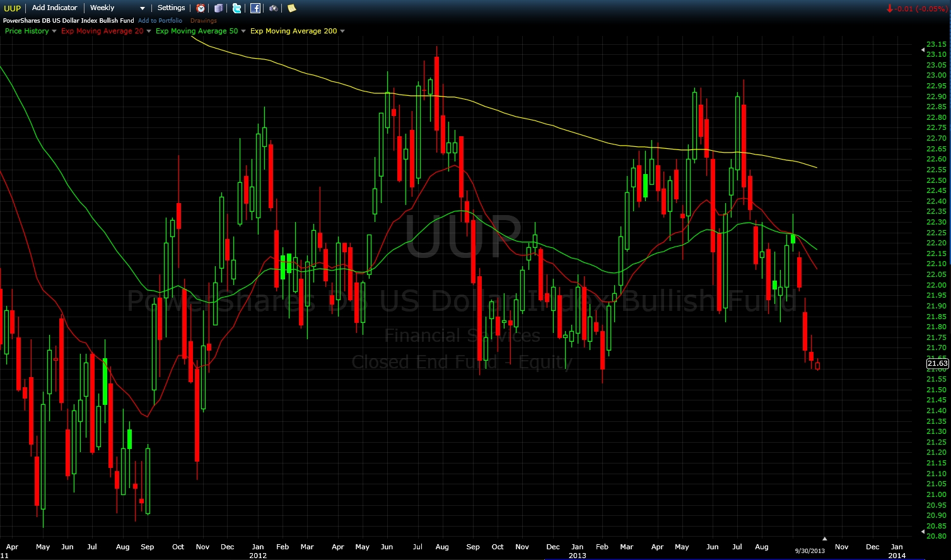Click the database stack icon

[218, 8]
